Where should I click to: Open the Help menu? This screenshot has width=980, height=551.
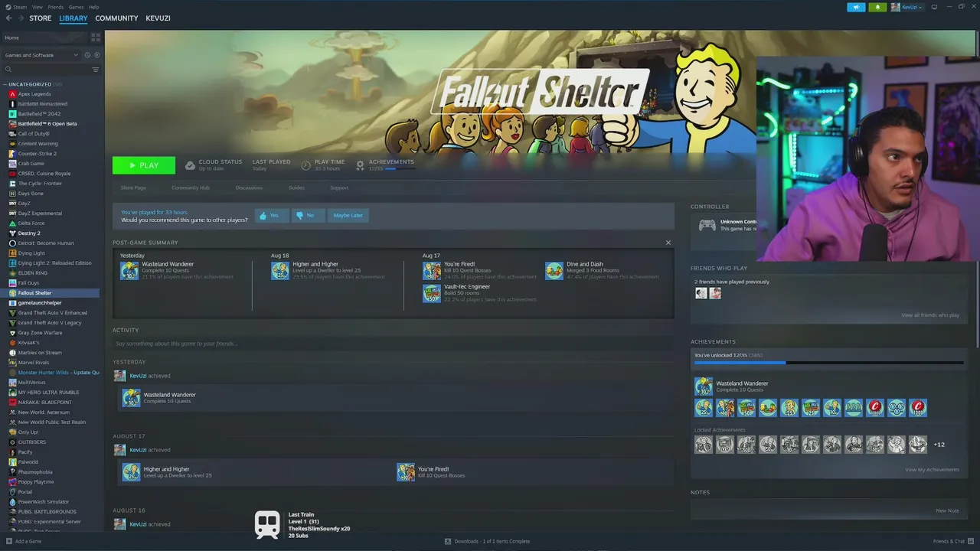93,7
